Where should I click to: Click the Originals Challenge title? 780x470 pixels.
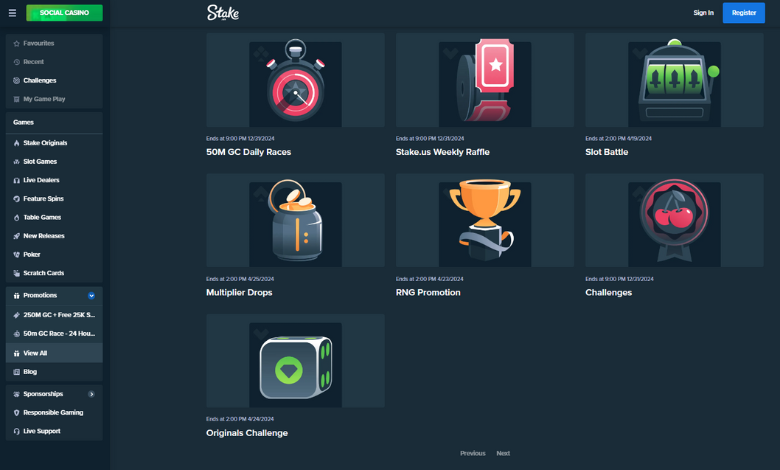247,433
